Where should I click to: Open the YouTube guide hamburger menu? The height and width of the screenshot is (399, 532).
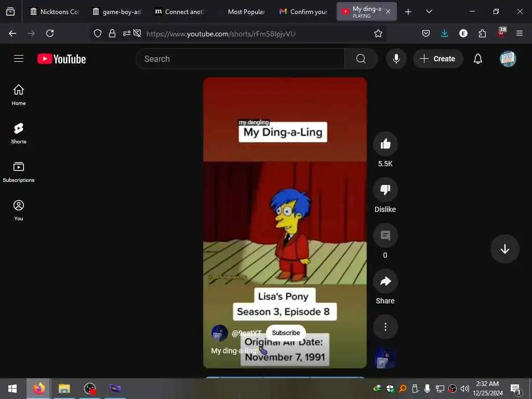click(19, 59)
